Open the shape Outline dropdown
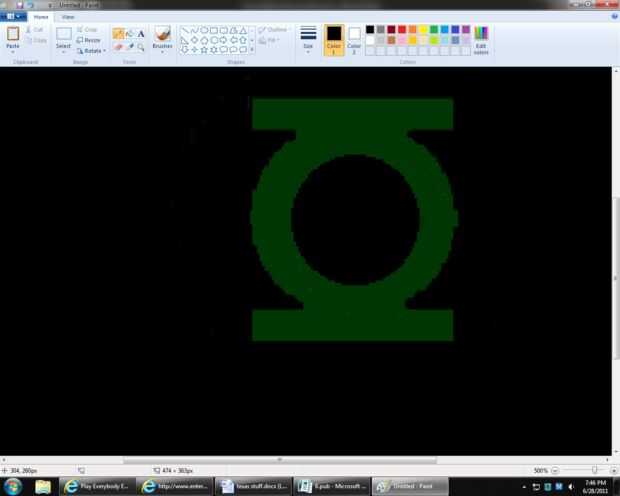The width and height of the screenshot is (620, 496). tap(274, 30)
